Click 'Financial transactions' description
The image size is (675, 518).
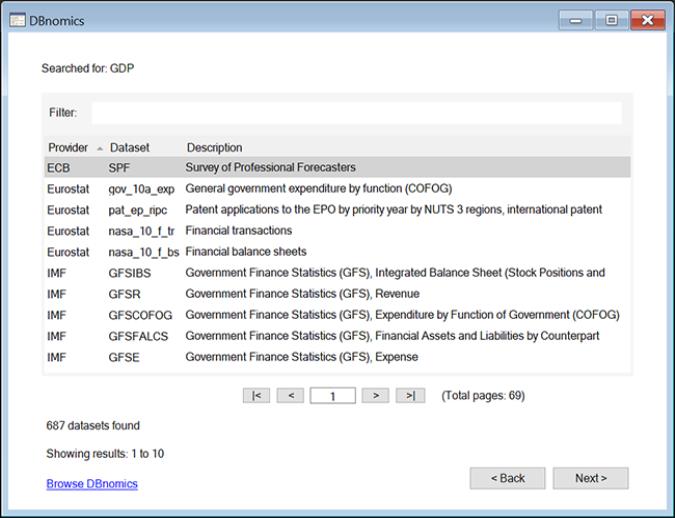click(x=238, y=230)
